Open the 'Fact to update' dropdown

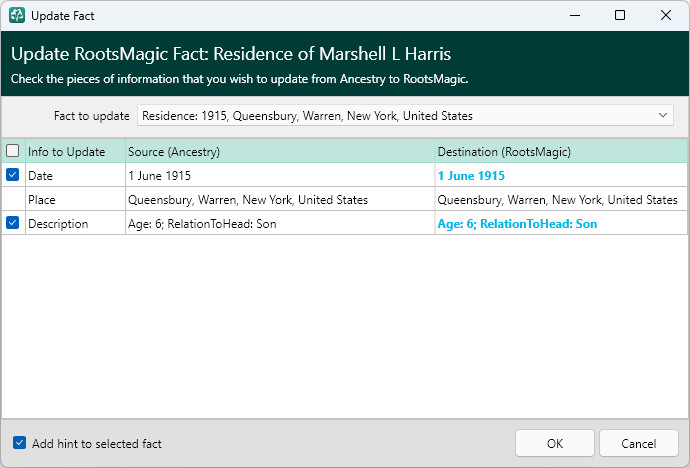pos(405,116)
